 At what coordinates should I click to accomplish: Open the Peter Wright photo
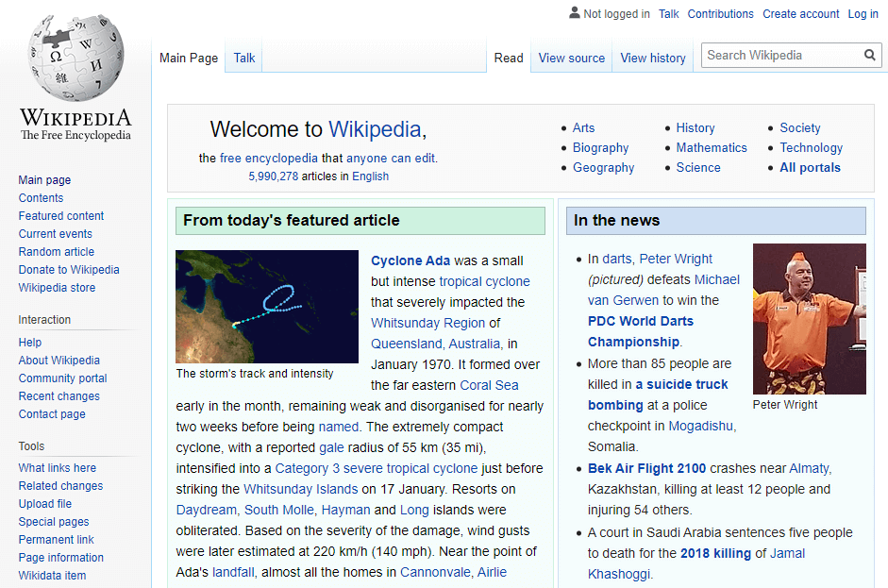[809, 319]
